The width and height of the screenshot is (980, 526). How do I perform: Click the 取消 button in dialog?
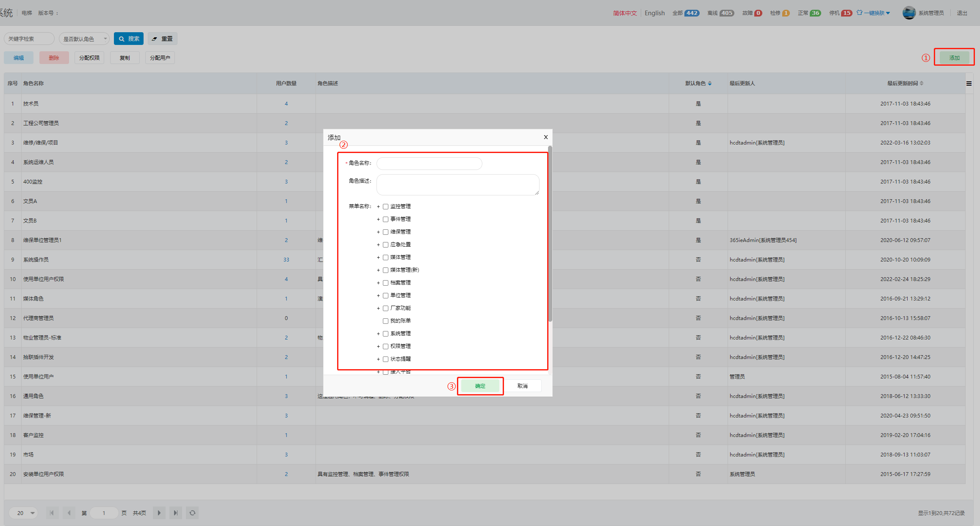click(522, 386)
